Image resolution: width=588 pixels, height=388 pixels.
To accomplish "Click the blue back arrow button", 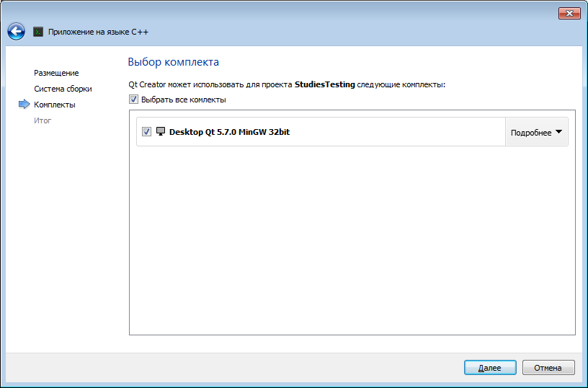I will coord(16,31).
